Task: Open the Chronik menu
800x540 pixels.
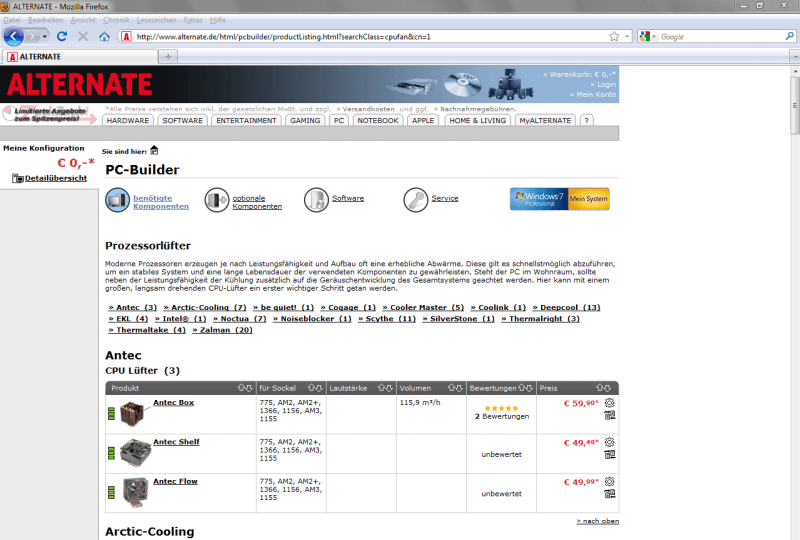Action: [x=116, y=20]
